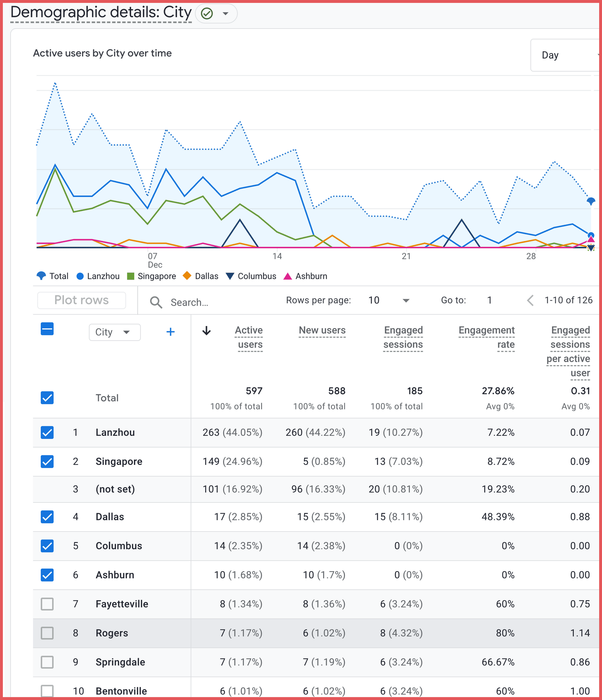The height and width of the screenshot is (700, 602).
Task: Check the Fayetteville row checkbox
Action: (x=47, y=604)
